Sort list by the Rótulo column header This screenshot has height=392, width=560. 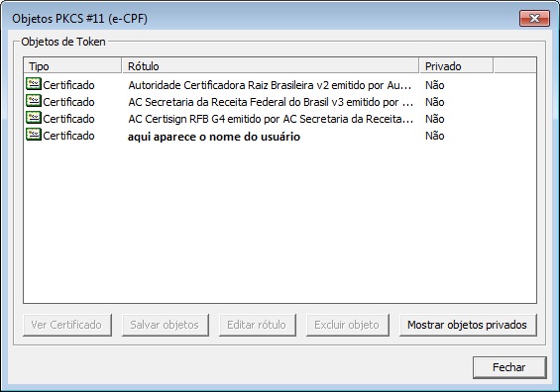(x=271, y=66)
